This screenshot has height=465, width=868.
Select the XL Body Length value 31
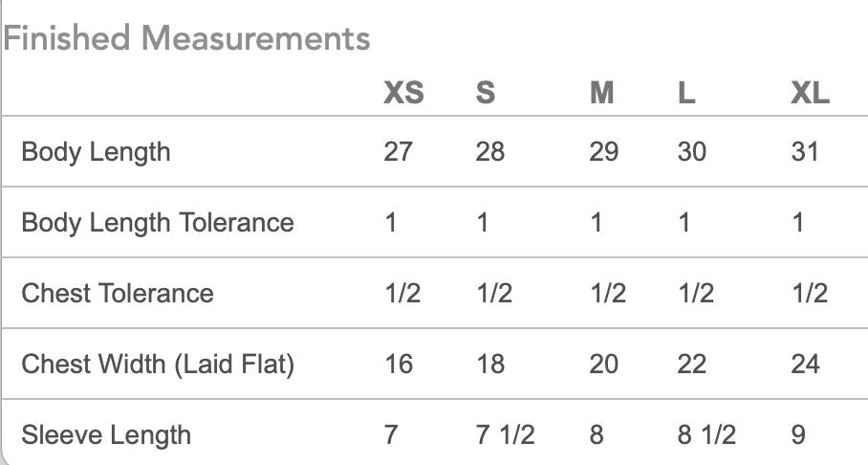coord(806,152)
